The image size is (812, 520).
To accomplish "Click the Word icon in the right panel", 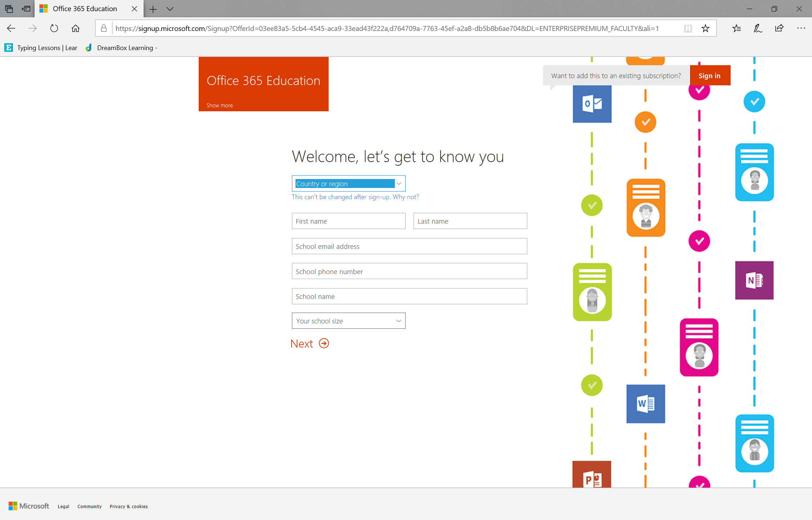I will 646,403.
